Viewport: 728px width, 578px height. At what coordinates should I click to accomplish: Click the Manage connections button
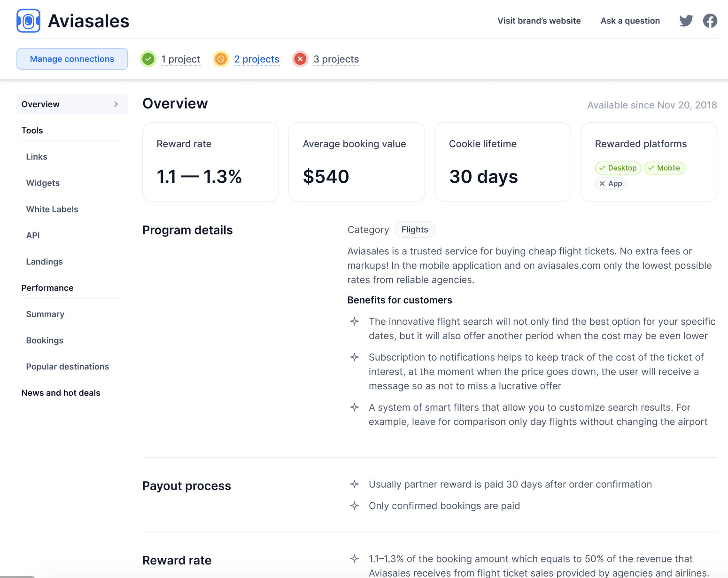click(x=72, y=59)
